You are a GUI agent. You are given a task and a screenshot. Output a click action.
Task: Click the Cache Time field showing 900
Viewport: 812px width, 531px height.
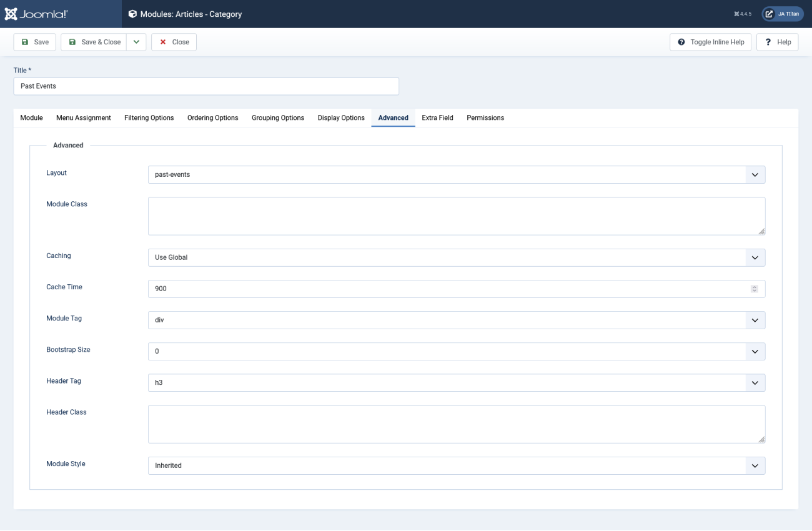point(457,289)
